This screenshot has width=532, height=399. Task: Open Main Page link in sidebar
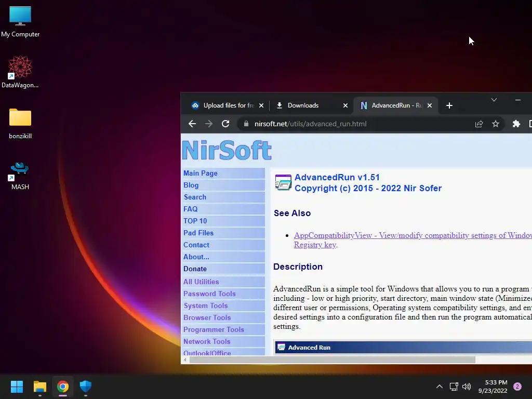[x=201, y=174]
